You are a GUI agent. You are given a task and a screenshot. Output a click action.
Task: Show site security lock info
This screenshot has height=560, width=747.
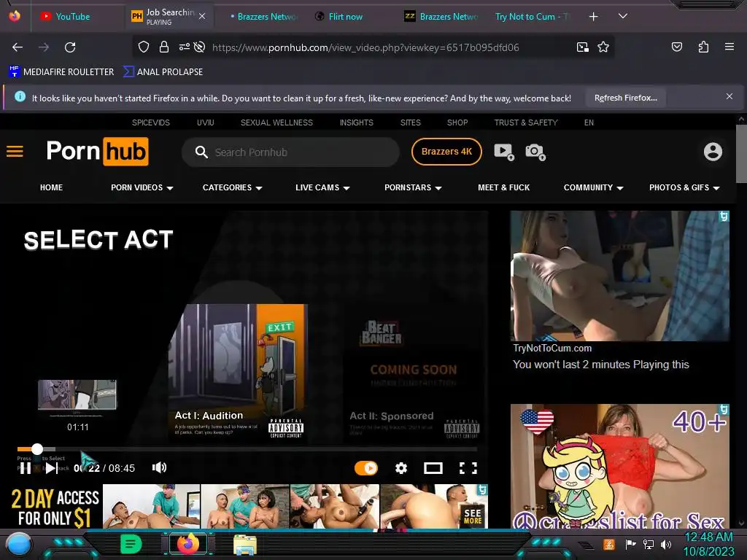point(164,47)
